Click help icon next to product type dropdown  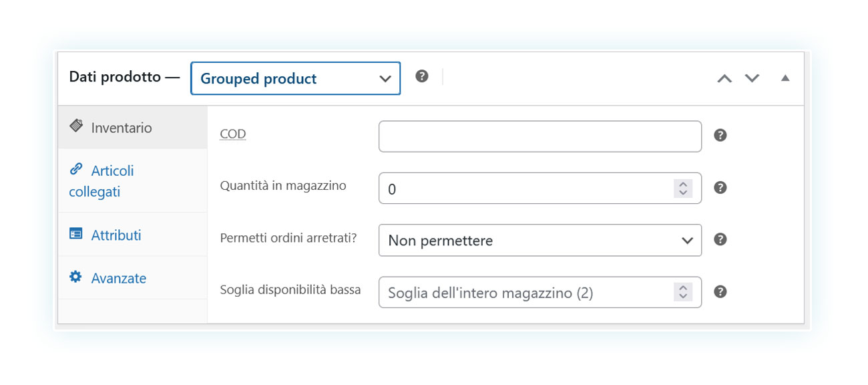click(421, 76)
